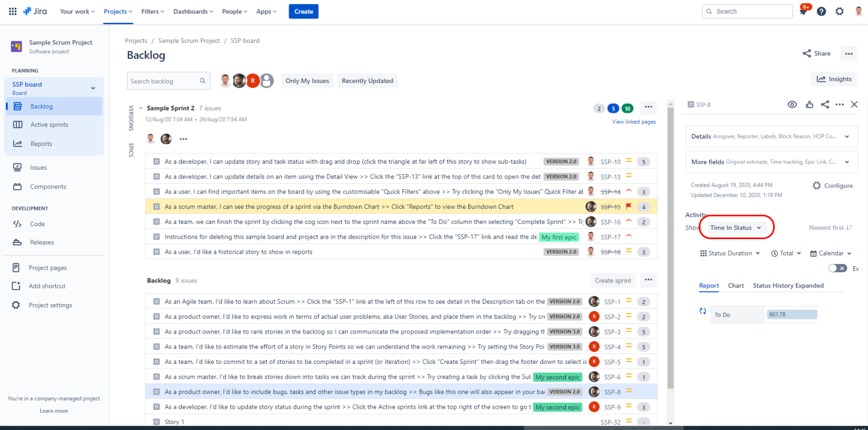Click the thumbs-up vote icon
Screen dimensions: 868x430
pyautogui.click(x=809, y=105)
